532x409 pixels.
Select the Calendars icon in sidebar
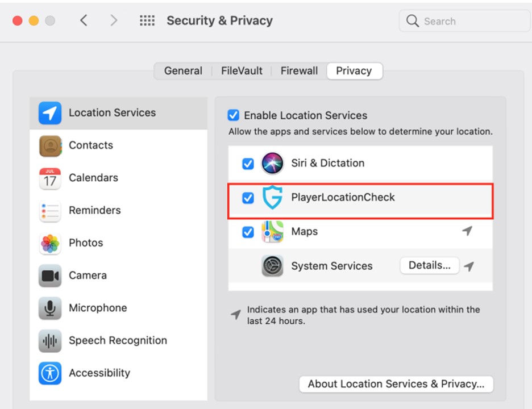pos(50,178)
